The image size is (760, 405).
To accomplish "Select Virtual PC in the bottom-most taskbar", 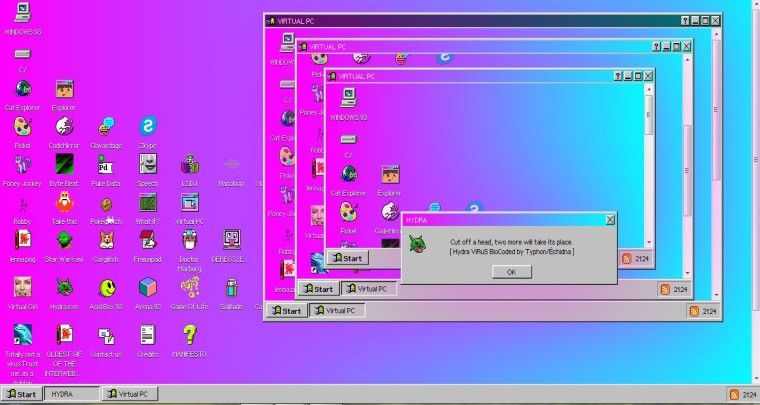I will coord(132,395).
